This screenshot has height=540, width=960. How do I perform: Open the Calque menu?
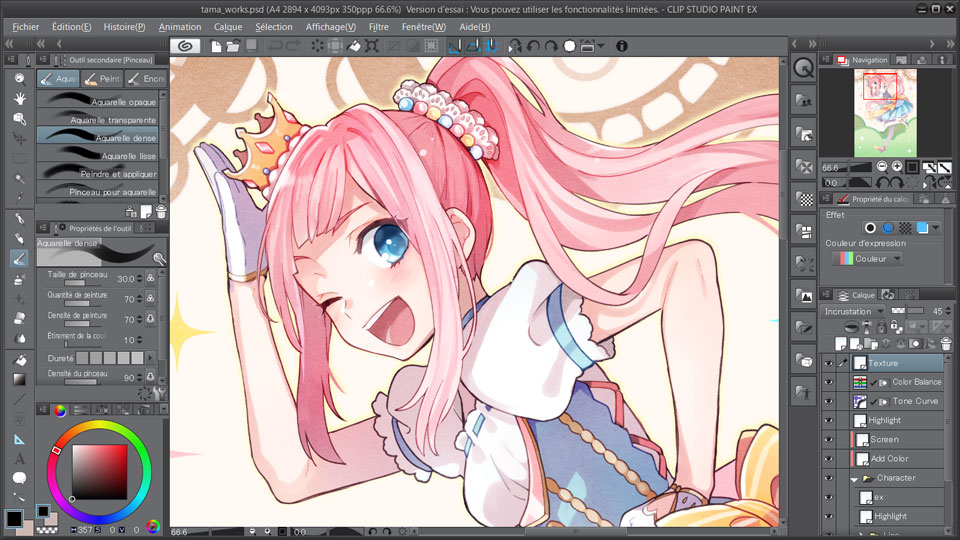pos(228,27)
